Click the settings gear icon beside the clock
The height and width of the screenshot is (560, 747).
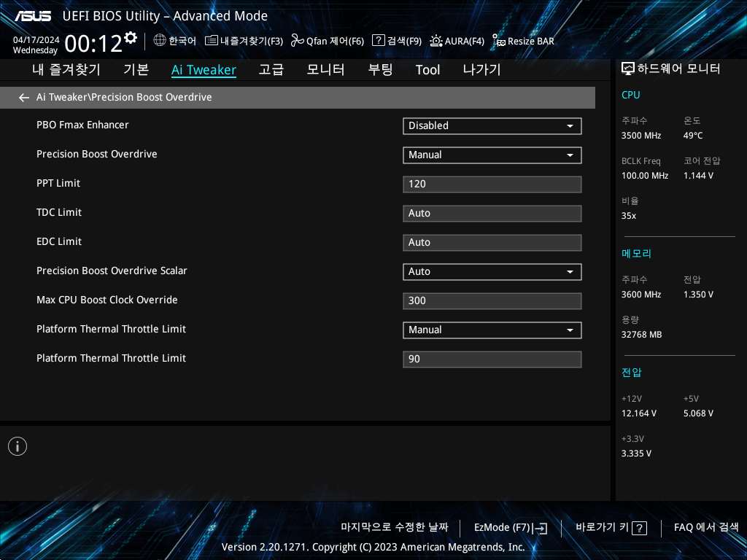click(130, 38)
